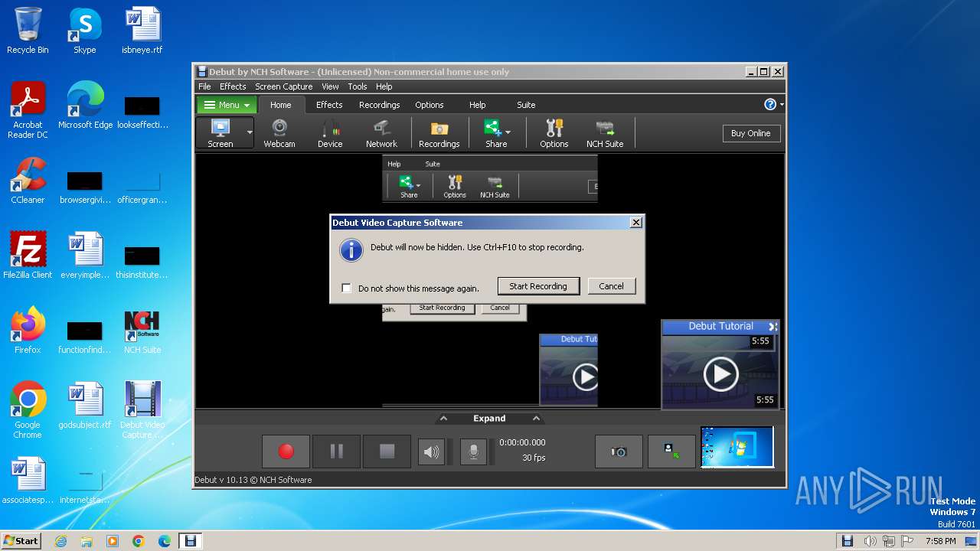Click the Expand bar above controls
980x551 pixels.
pos(489,419)
